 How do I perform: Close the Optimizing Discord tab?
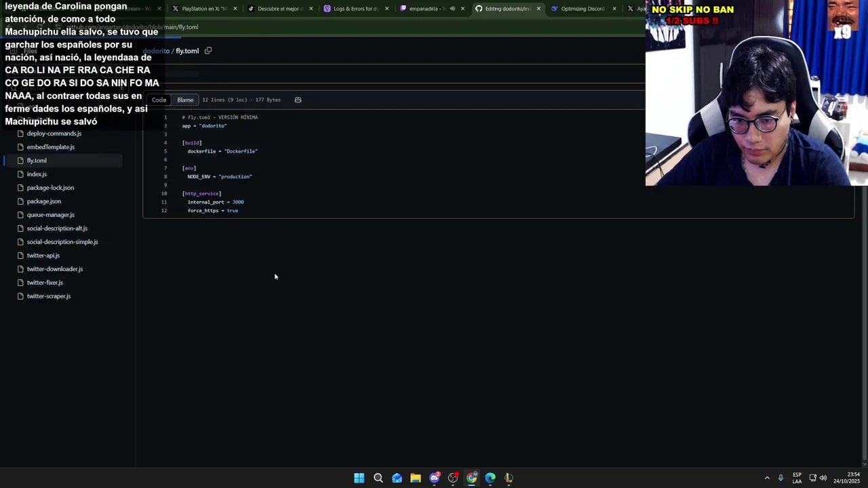614,9
